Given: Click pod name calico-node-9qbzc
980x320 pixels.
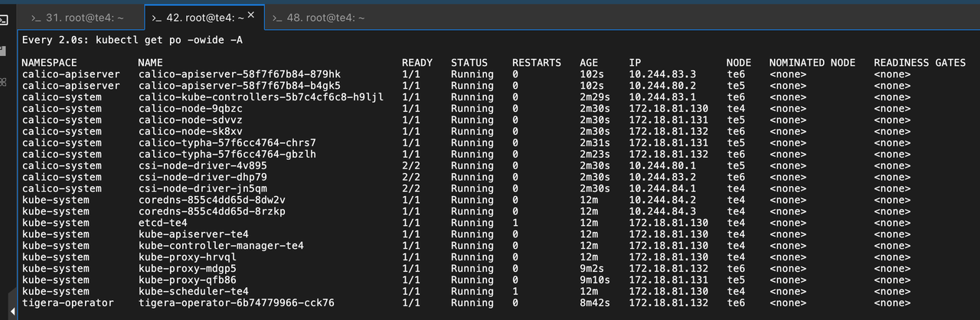Looking at the screenshot, I should pyautogui.click(x=191, y=109).
